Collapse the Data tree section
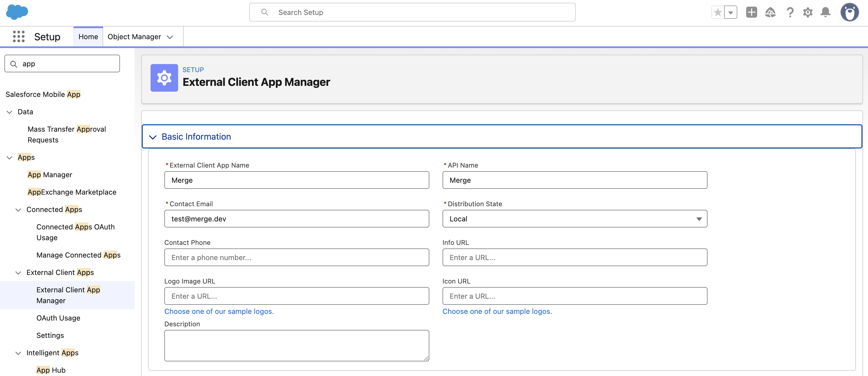Screen dimensions: 868x376 pos(9,112)
